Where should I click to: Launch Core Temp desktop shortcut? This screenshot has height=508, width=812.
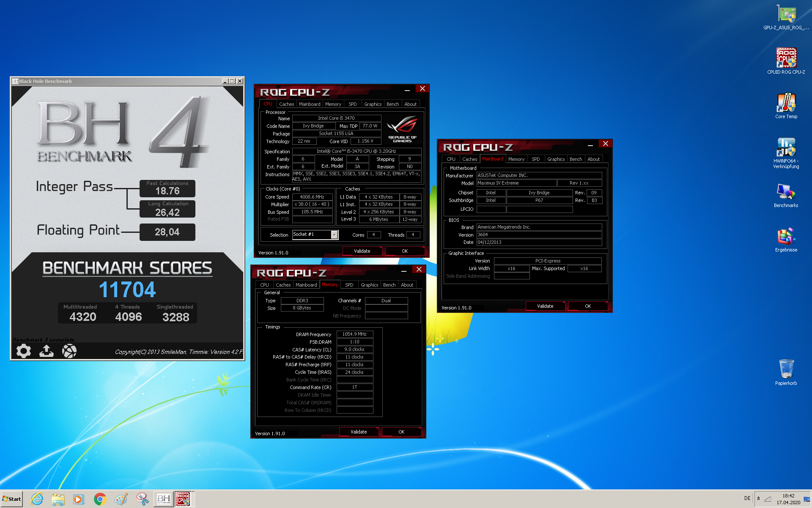click(786, 106)
